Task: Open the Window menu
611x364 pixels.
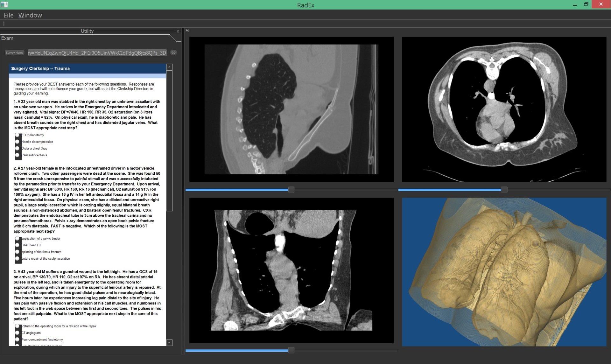Action: tap(30, 15)
